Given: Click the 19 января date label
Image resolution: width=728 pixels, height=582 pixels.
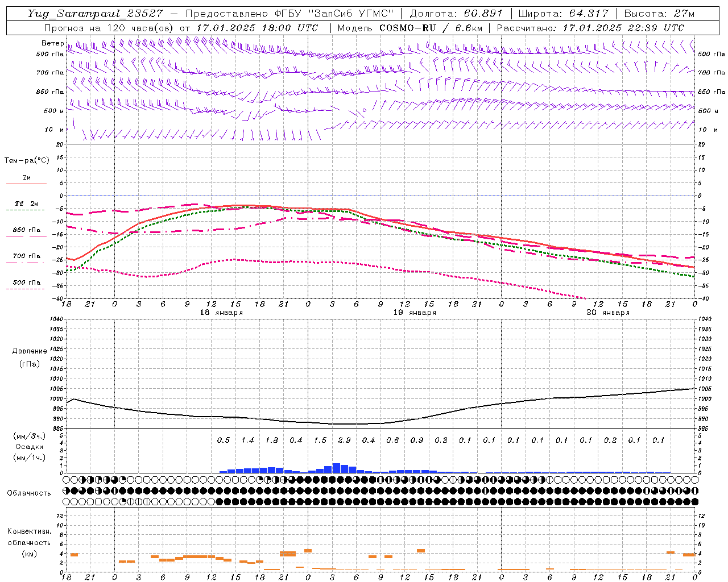Looking at the screenshot, I should click(x=415, y=313).
